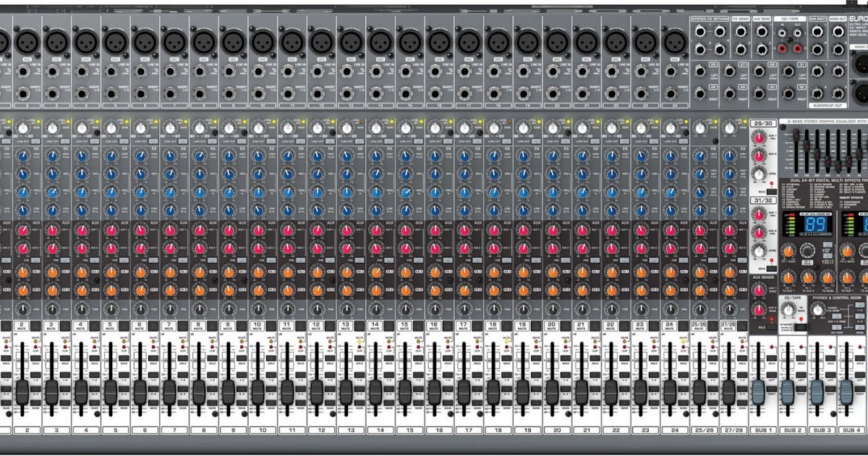Click the blue High EQ knob on channel 3
This screenshot has width=868, height=456.
[x=53, y=156]
